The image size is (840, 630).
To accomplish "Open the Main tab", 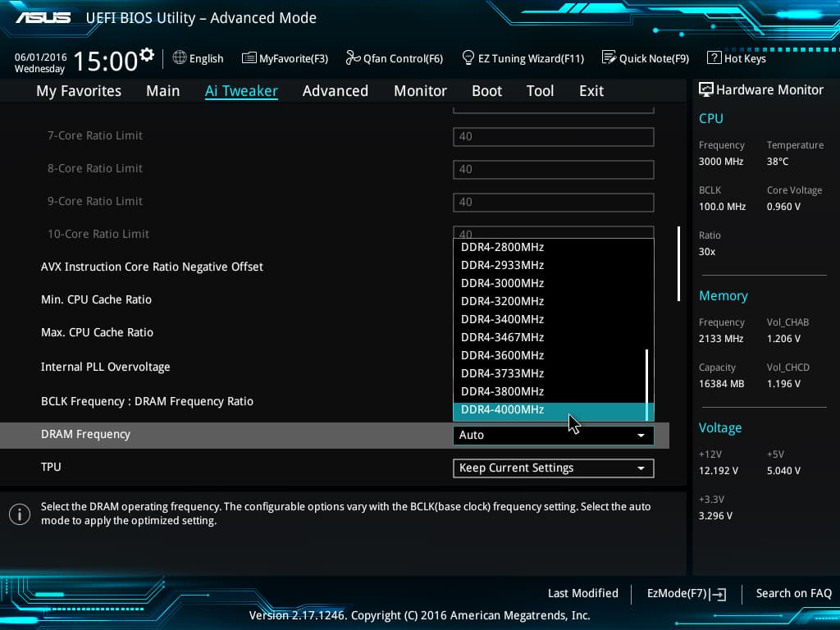I will 163,91.
